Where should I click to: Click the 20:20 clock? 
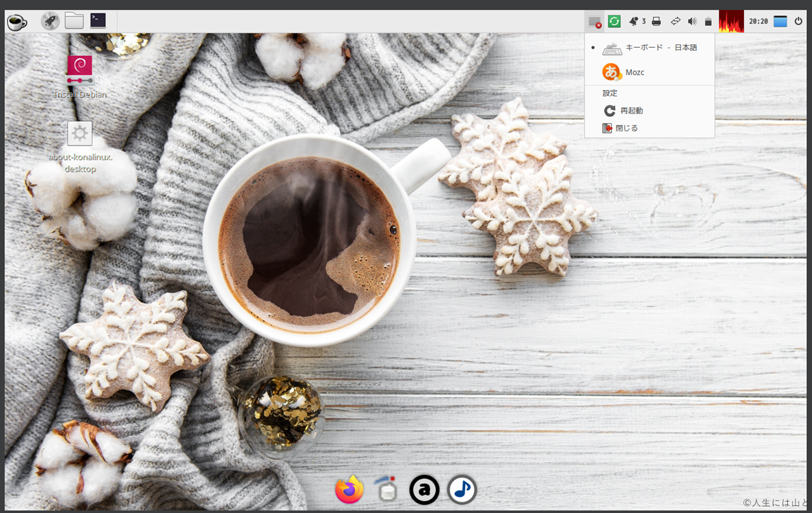click(x=758, y=22)
